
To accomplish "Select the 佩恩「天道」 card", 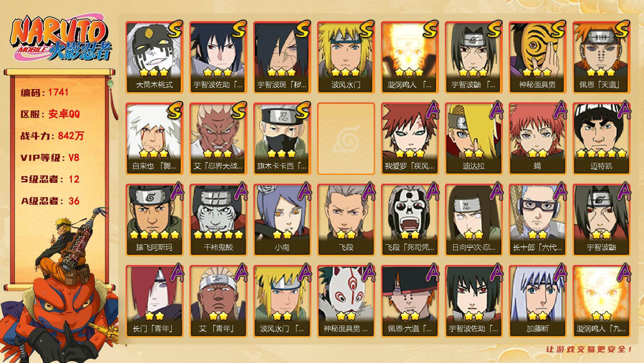I will pos(602,57).
